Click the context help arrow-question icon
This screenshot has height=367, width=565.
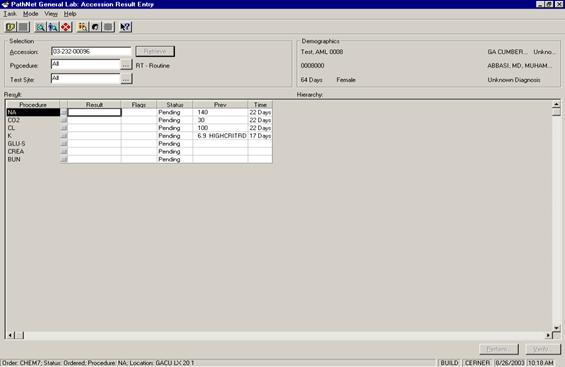pos(125,27)
